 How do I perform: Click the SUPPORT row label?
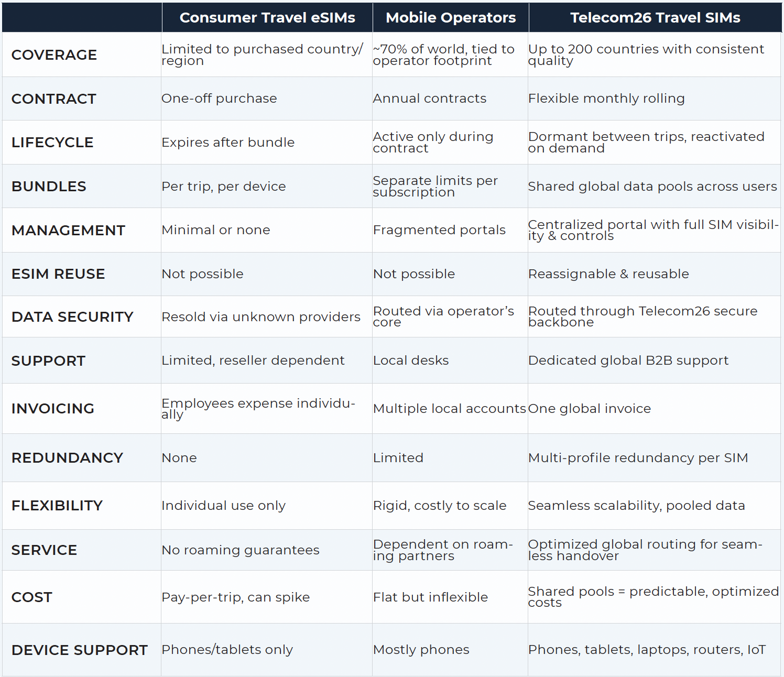tap(48, 361)
